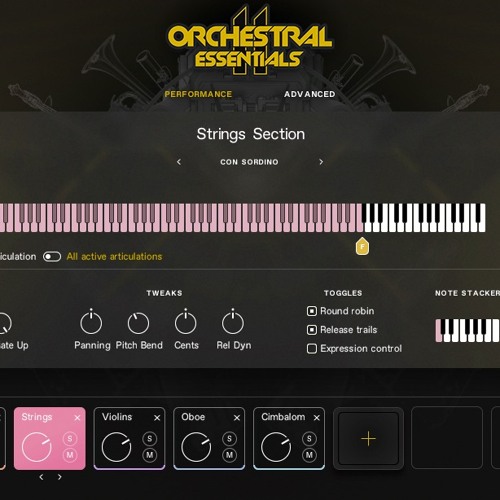
Task: Select previous articulation before Con Sordino
Action: tap(179, 162)
